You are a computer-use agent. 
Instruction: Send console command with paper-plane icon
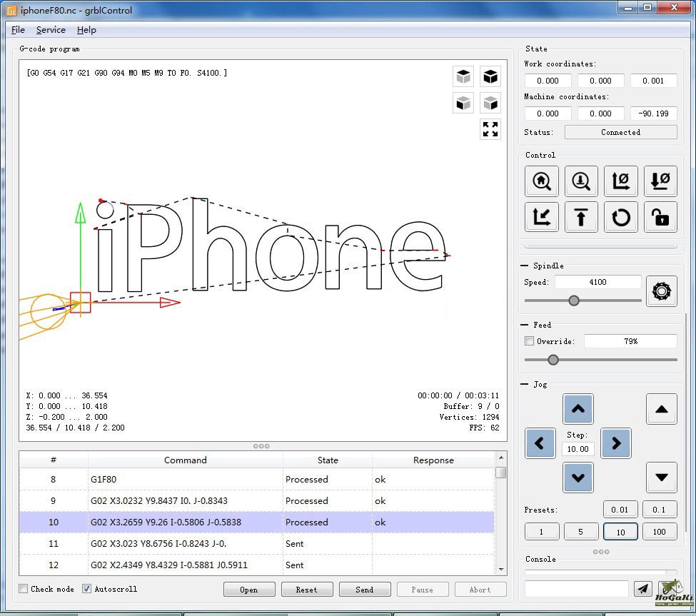[x=643, y=589]
